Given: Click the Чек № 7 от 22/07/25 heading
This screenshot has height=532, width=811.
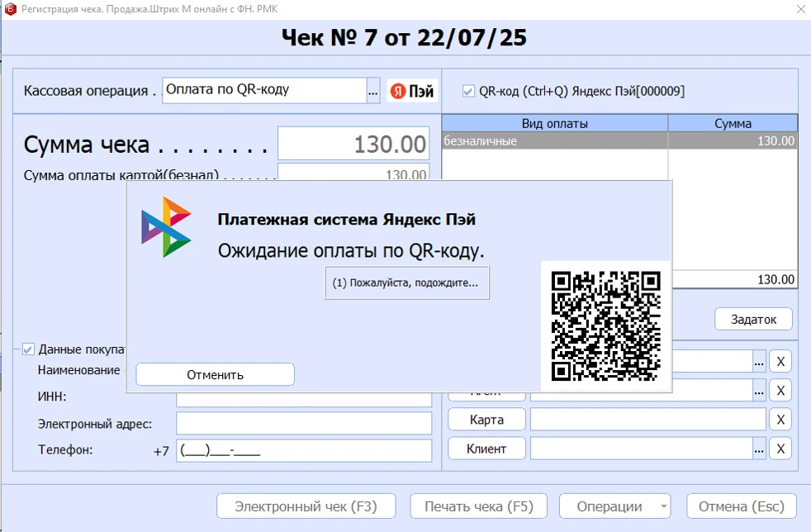Looking at the screenshot, I should tap(405, 38).
